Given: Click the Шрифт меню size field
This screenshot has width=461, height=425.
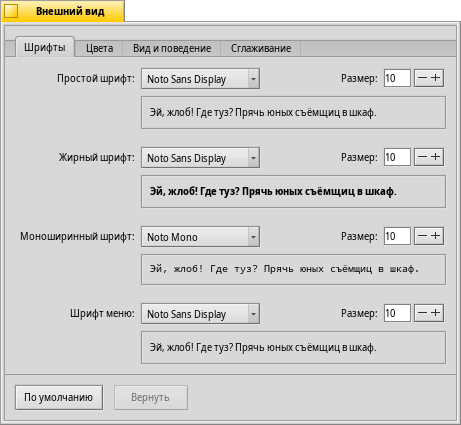Looking at the screenshot, I should [397, 313].
